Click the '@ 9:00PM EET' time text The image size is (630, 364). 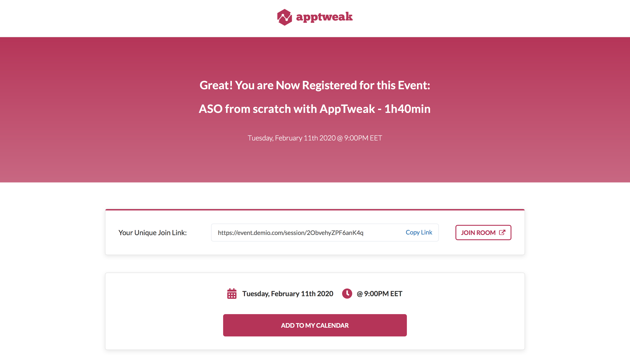coord(379,294)
